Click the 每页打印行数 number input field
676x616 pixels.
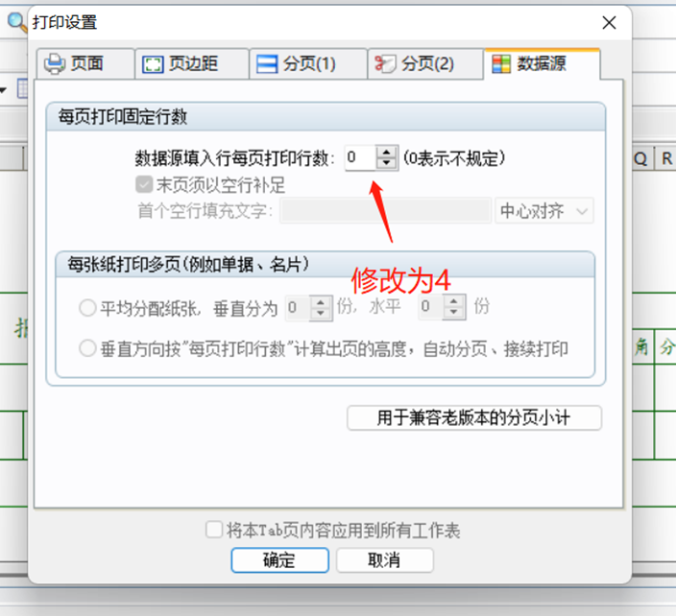point(360,157)
